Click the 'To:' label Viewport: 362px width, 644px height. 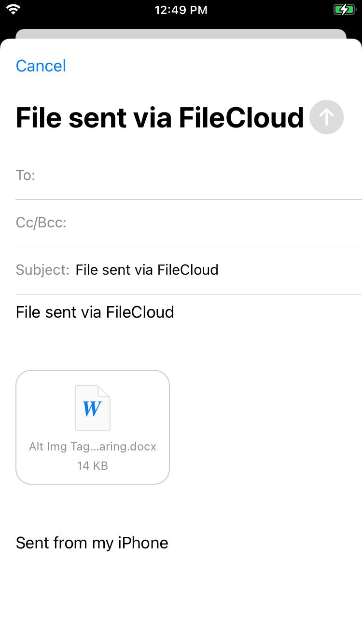(x=26, y=175)
